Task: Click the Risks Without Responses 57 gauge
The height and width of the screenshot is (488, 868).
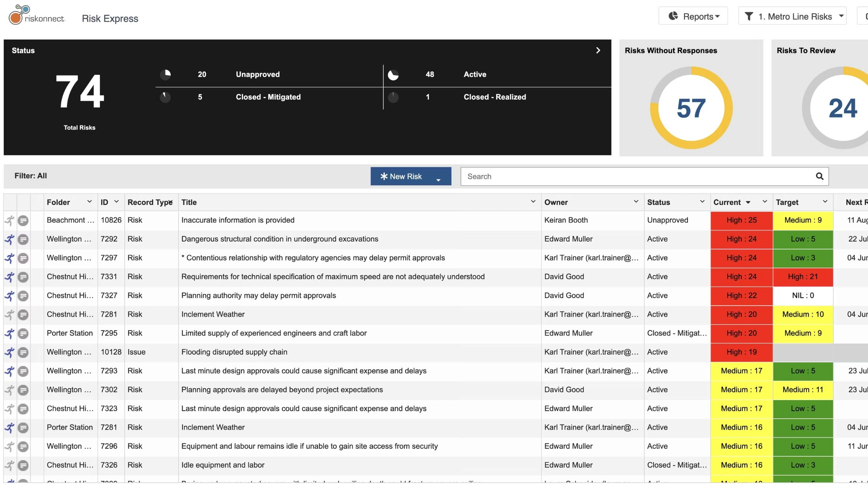Action: click(x=691, y=108)
